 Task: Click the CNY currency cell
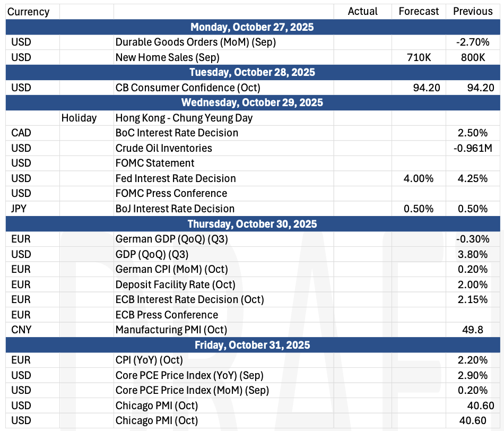[21, 330]
